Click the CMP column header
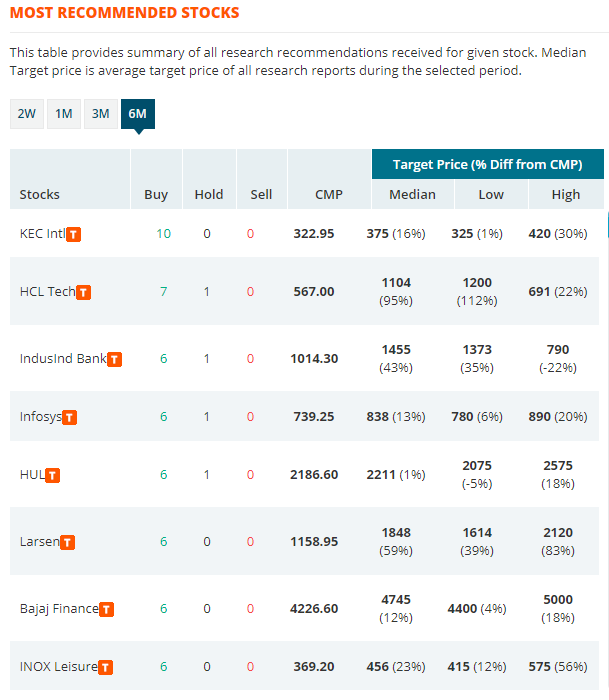Viewport: 609px width, 700px height. click(329, 195)
